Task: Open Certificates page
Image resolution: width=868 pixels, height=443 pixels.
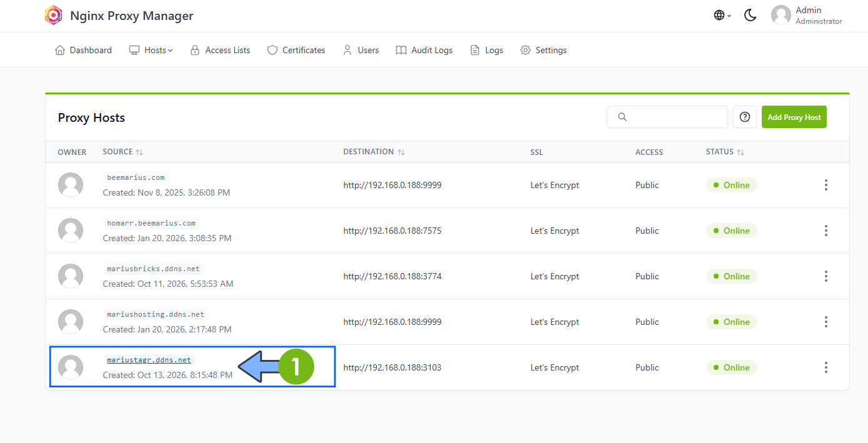Action: [296, 50]
